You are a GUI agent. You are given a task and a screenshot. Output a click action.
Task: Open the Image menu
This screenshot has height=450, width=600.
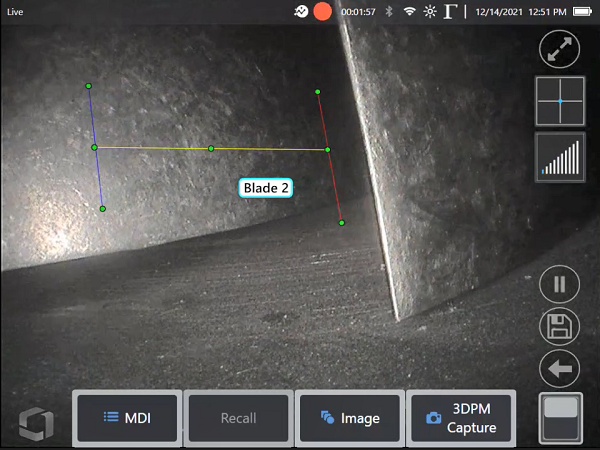[349, 417]
